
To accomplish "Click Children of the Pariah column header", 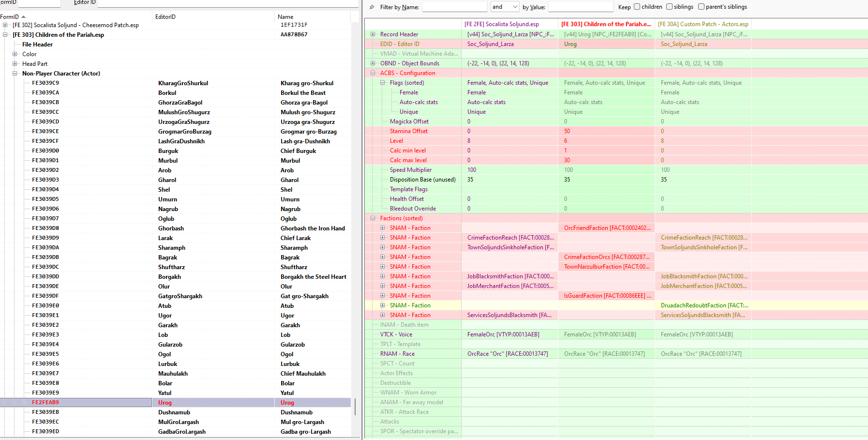I will pyautogui.click(x=606, y=24).
